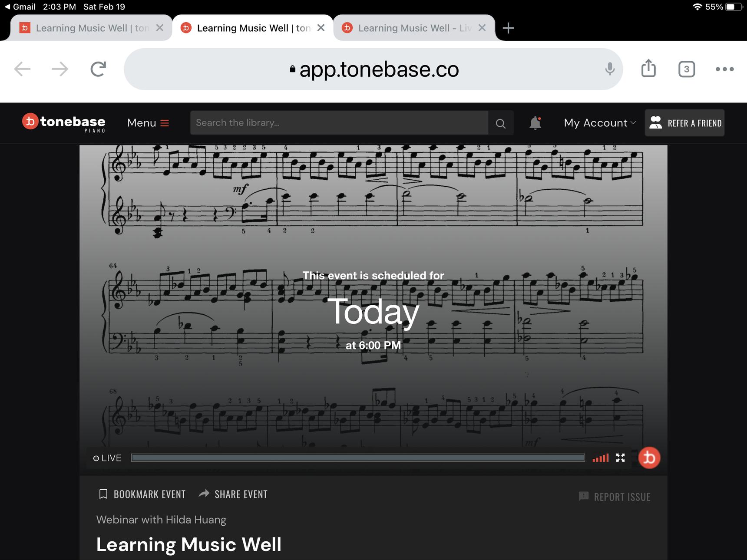747x560 pixels.
Task: Click the live video progress bar
Action: click(358, 458)
